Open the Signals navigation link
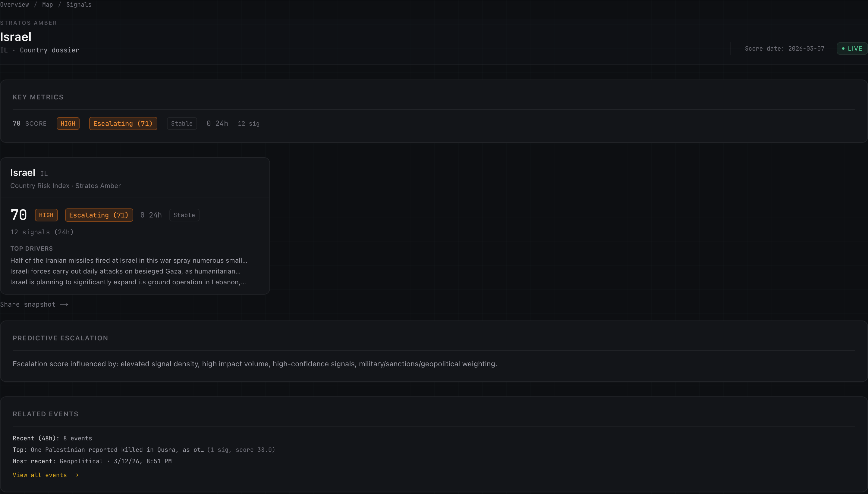Viewport: 868px width, 494px height. coord(79,5)
